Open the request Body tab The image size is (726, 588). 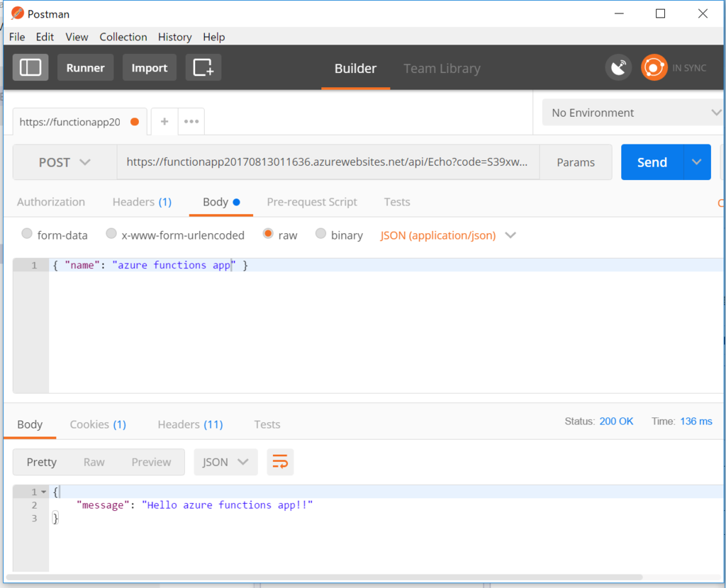click(221, 202)
